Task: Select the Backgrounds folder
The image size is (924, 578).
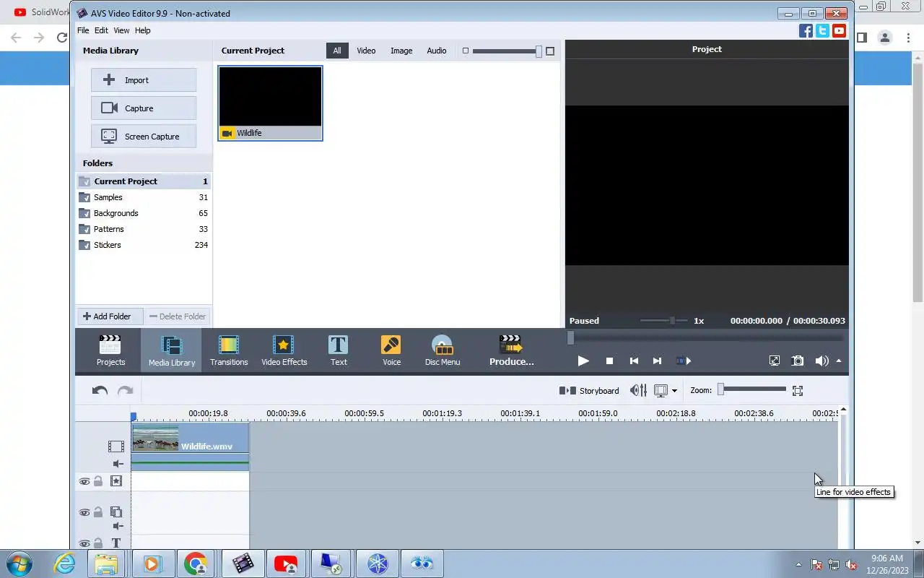Action: [144, 213]
